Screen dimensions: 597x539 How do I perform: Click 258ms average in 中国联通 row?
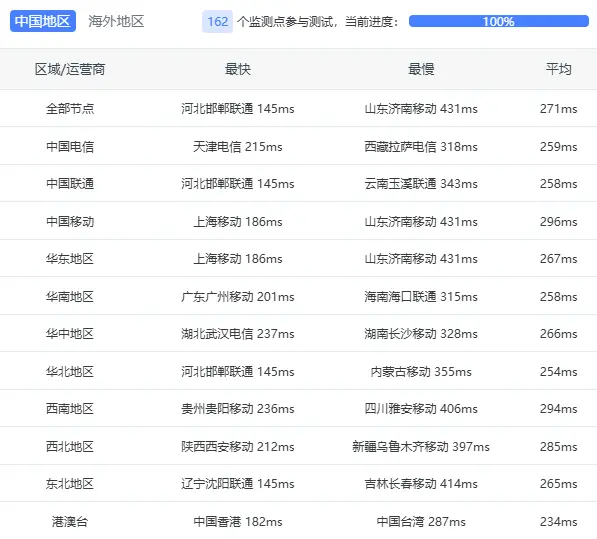tap(559, 184)
